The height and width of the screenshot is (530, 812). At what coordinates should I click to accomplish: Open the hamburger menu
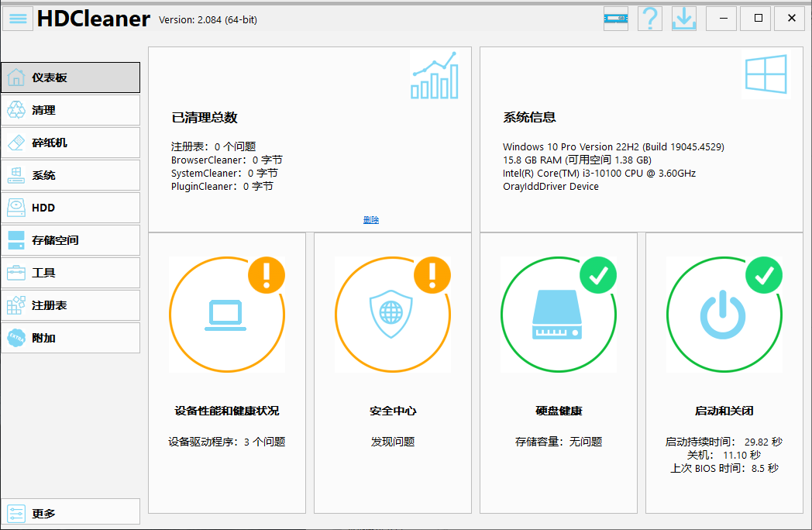tap(18, 19)
